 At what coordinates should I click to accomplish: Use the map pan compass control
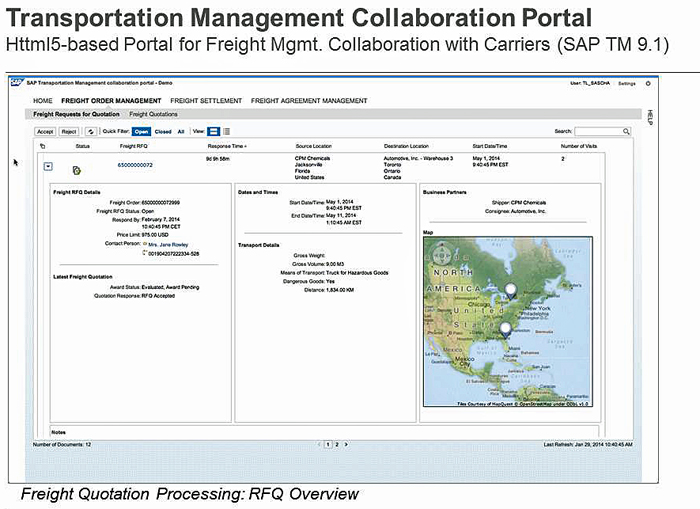click(x=442, y=257)
